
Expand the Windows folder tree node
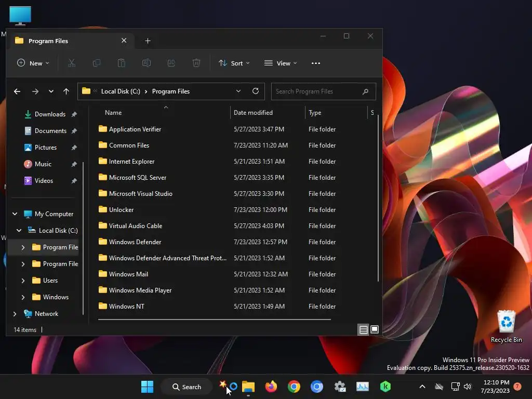pos(23,297)
